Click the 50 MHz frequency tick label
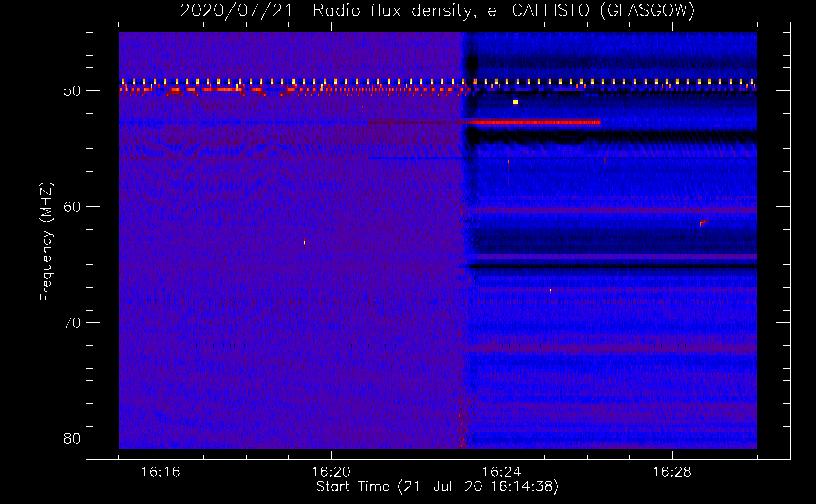 [x=72, y=91]
